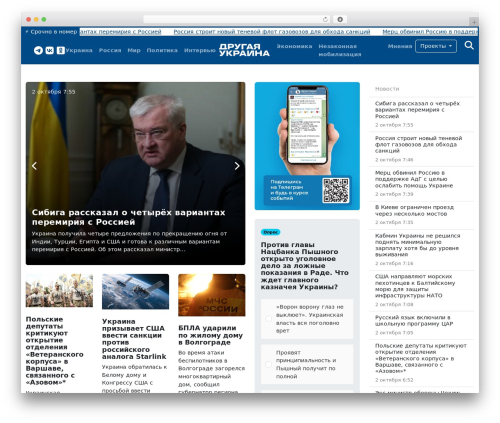Open the Россия menu section
Screen dimensions: 500x423
(x=110, y=50)
